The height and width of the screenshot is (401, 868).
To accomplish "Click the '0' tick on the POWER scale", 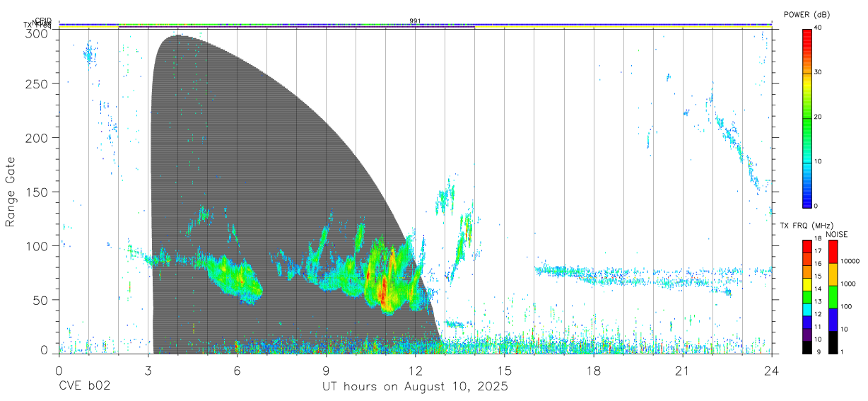I will (817, 206).
